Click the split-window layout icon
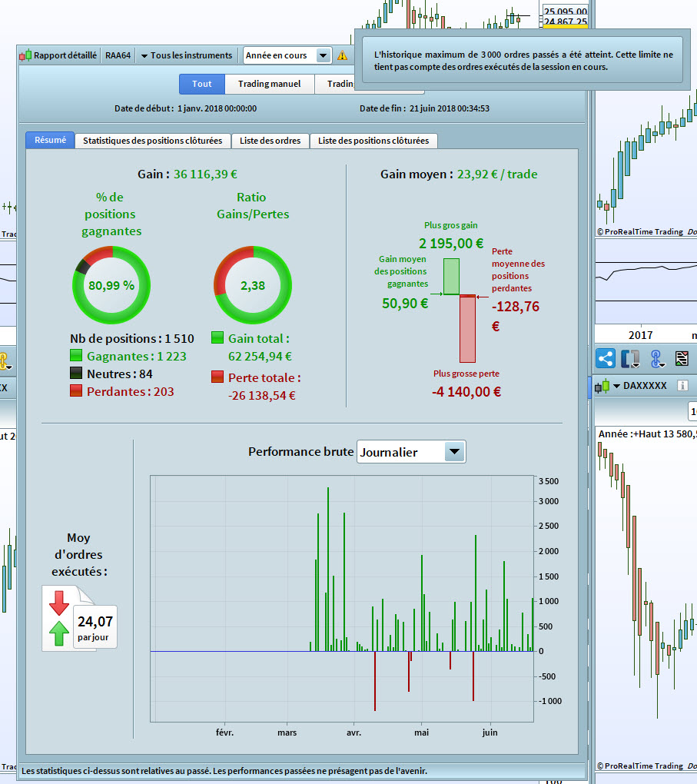The width and height of the screenshot is (697, 784). 630,358
